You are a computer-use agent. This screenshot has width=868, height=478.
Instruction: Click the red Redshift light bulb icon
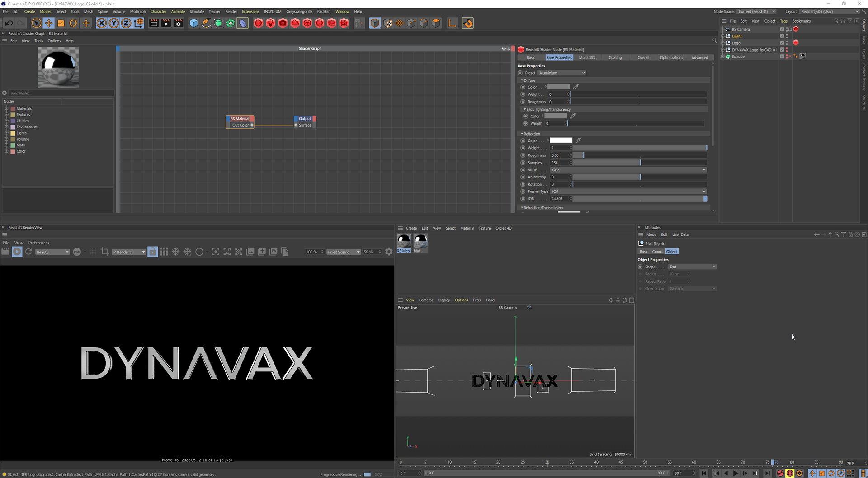(271, 23)
